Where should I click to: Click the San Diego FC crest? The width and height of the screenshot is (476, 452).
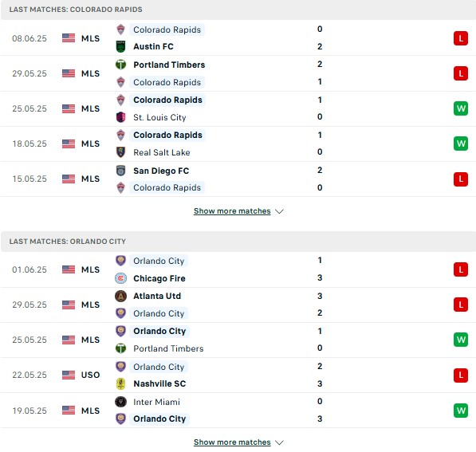tap(121, 171)
